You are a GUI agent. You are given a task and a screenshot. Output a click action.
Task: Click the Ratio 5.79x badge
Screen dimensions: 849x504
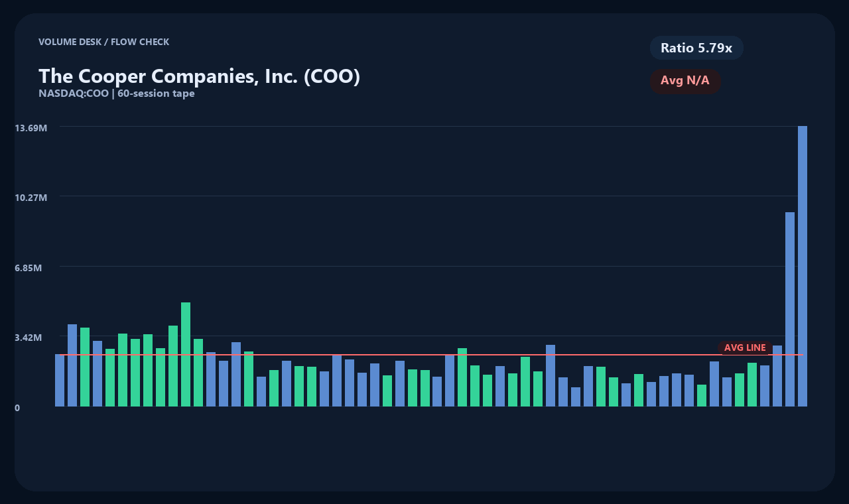coord(696,48)
